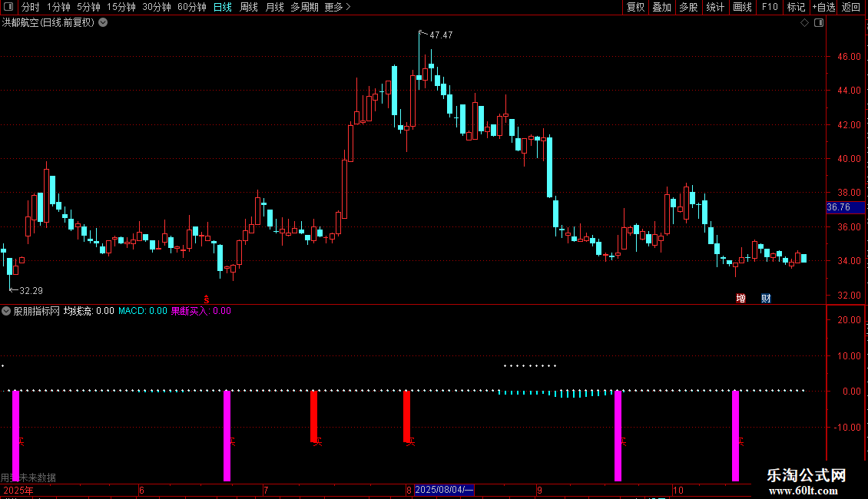Click the 增 event marker
The height and width of the screenshot is (499, 868).
(x=740, y=298)
